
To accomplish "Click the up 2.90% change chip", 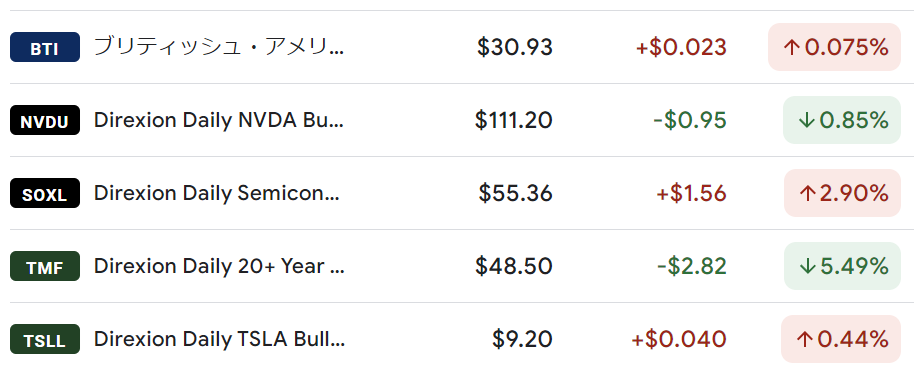I will 842,193.
